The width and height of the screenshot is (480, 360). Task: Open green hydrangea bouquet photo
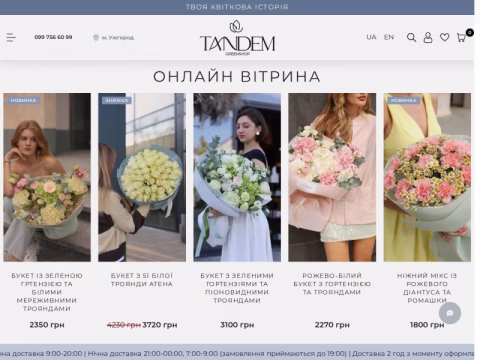coord(47,177)
